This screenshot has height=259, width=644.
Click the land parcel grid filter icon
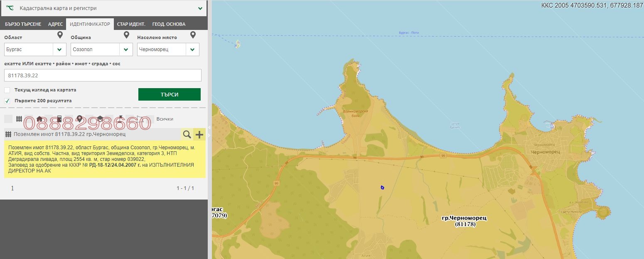click(x=19, y=119)
